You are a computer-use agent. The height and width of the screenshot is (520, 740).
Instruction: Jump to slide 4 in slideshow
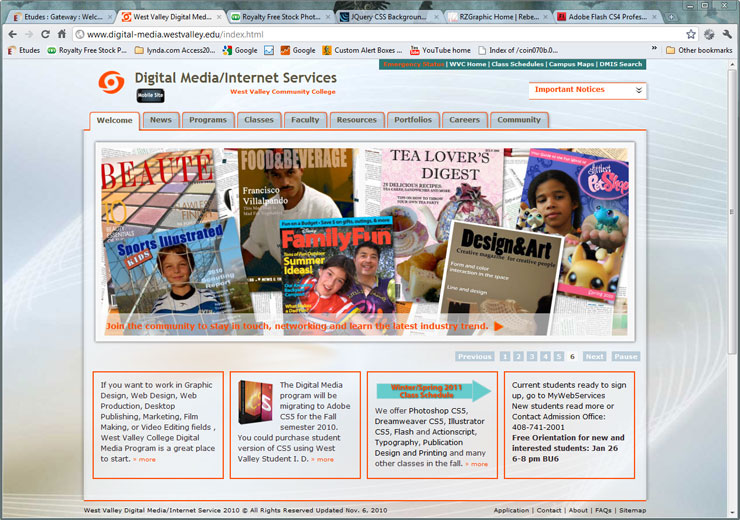pos(546,357)
